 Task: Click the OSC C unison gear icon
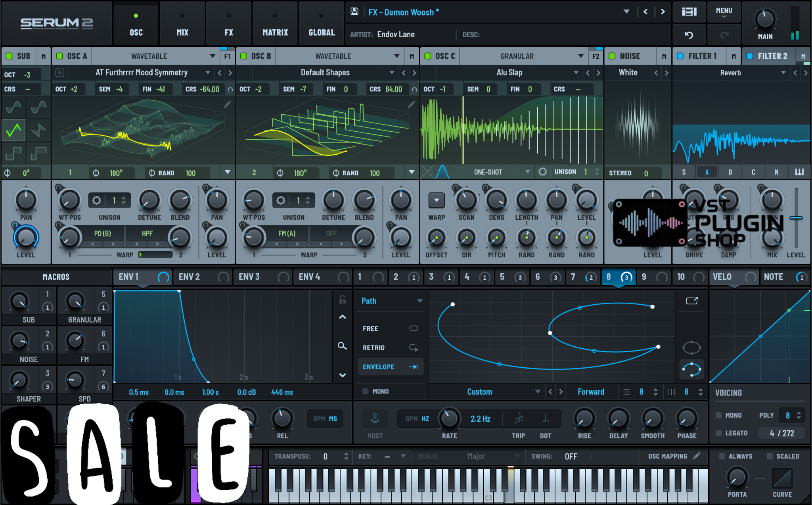542,172
